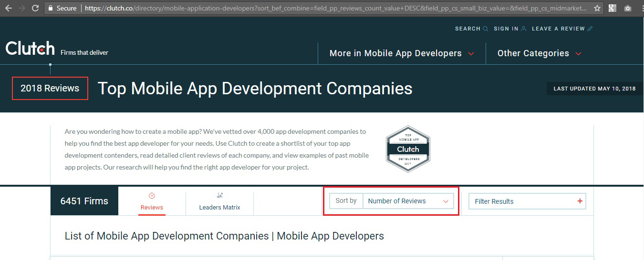Click the Clutch logo
This screenshot has width=644, height=260.
tap(30, 49)
